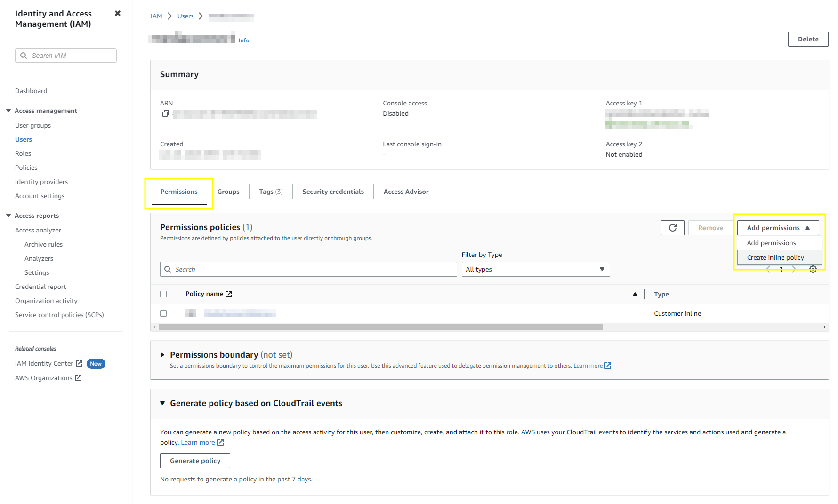Choose Create inline policy from the menu
The image size is (838, 504).
tap(775, 257)
